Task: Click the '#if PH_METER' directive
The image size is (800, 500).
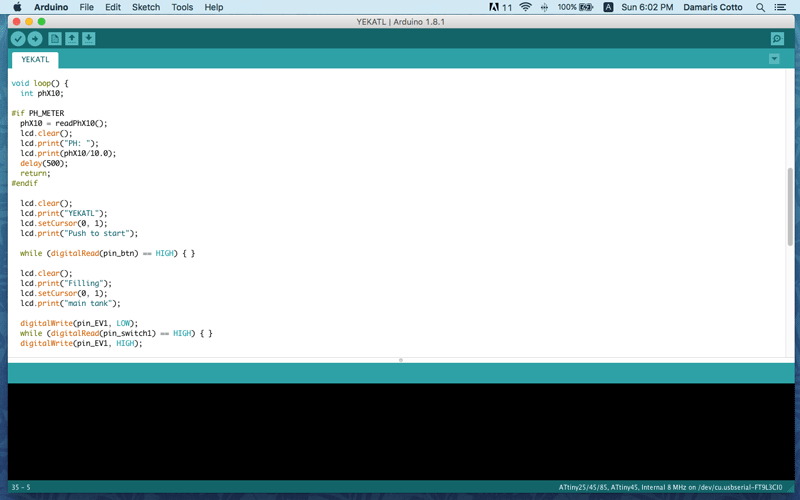Action: (38, 113)
